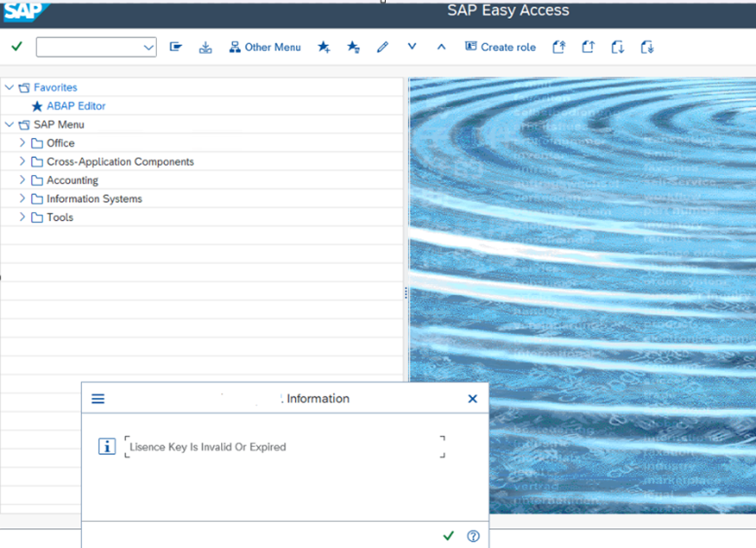Screen dimensions: 756x548
Task: Click the Create role button
Action: [x=500, y=47]
